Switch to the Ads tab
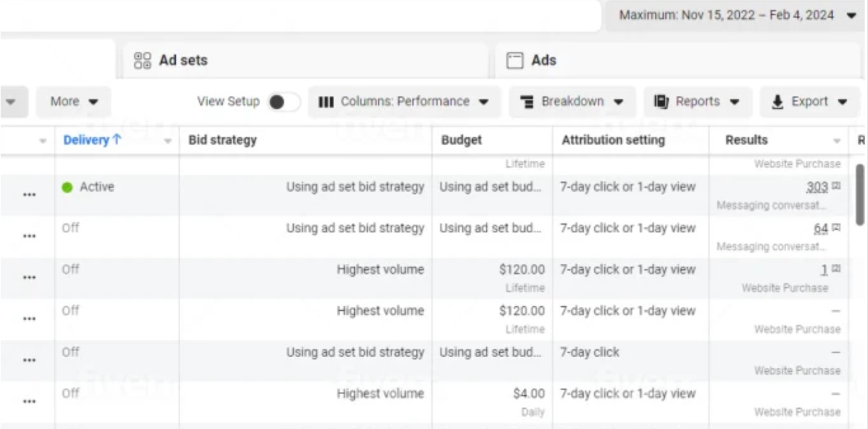This screenshot has width=868, height=429. coord(543,60)
